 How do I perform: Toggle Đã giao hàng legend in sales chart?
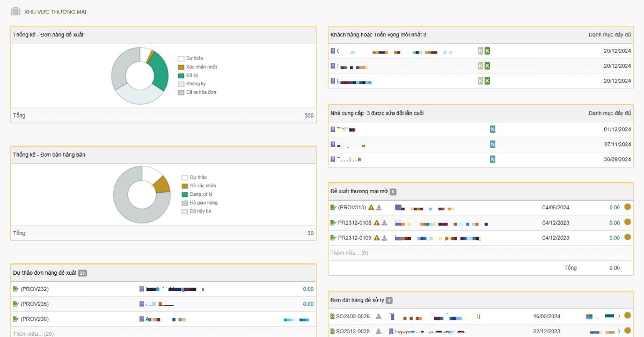[x=203, y=203]
